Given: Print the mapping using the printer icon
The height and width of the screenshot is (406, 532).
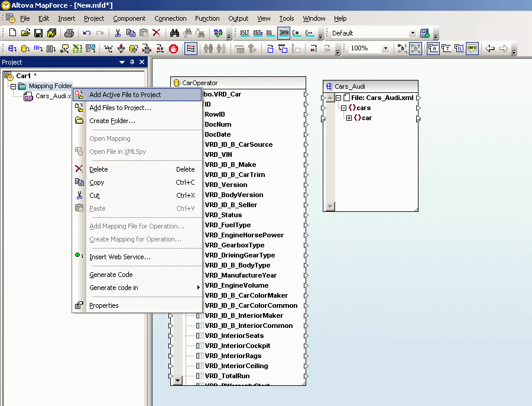Looking at the screenshot, I should point(69,33).
